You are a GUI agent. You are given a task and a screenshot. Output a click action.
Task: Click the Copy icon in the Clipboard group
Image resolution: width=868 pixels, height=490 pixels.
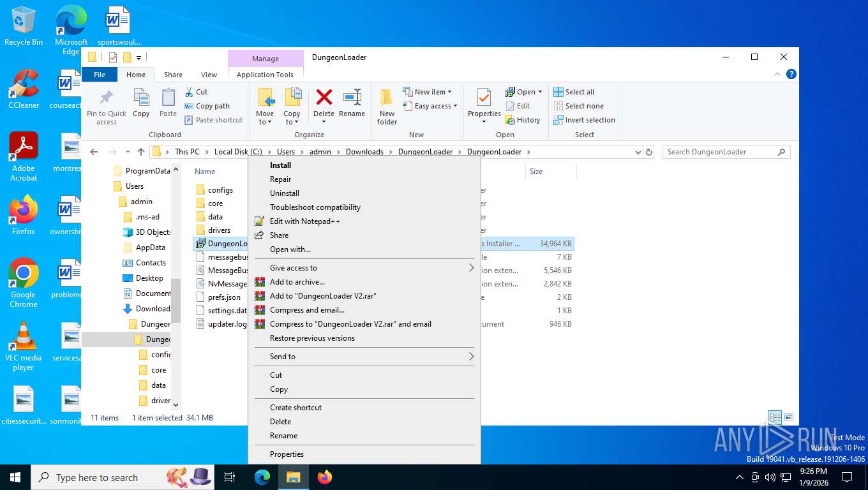pos(141,98)
